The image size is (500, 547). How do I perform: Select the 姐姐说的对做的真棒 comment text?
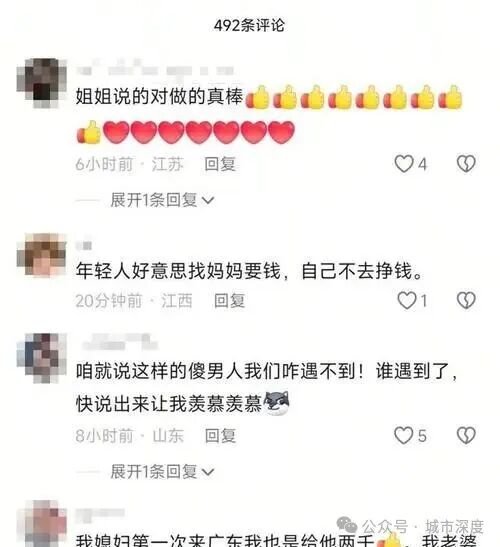159,96
